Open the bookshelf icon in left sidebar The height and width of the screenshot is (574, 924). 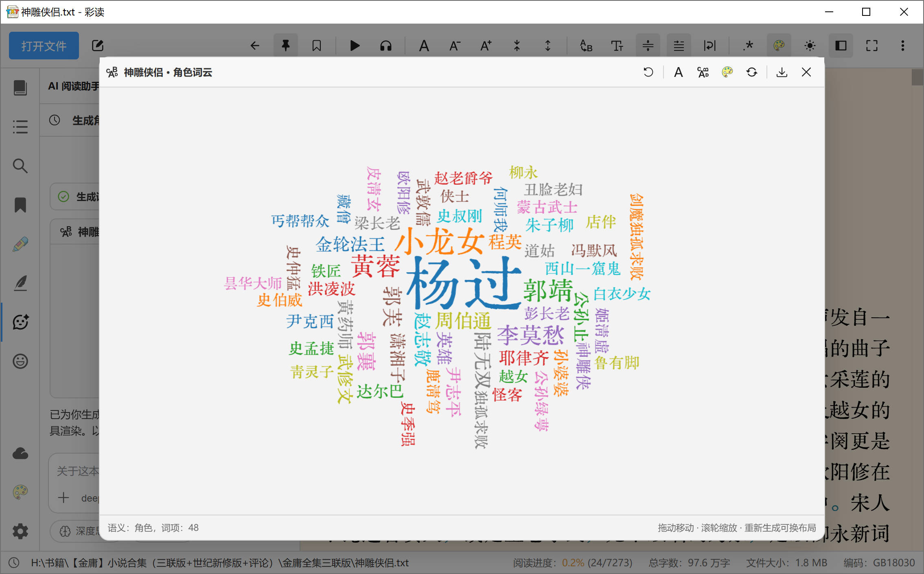click(20, 88)
